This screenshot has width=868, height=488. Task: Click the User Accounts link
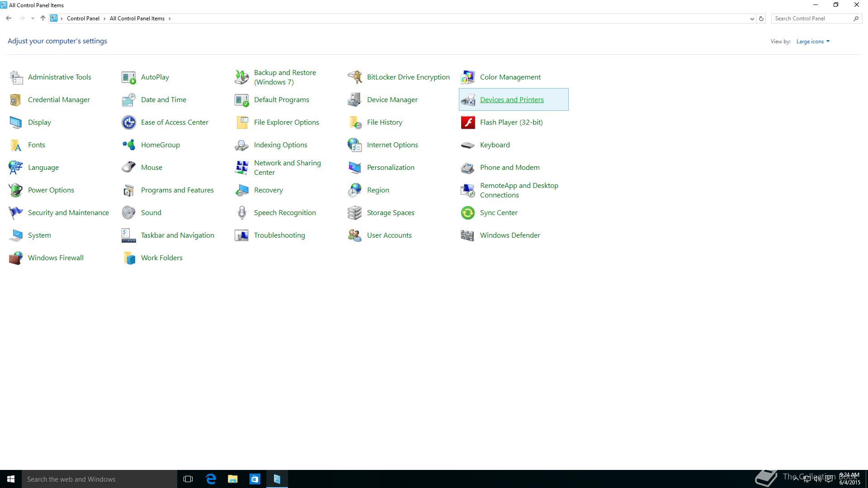coord(389,235)
